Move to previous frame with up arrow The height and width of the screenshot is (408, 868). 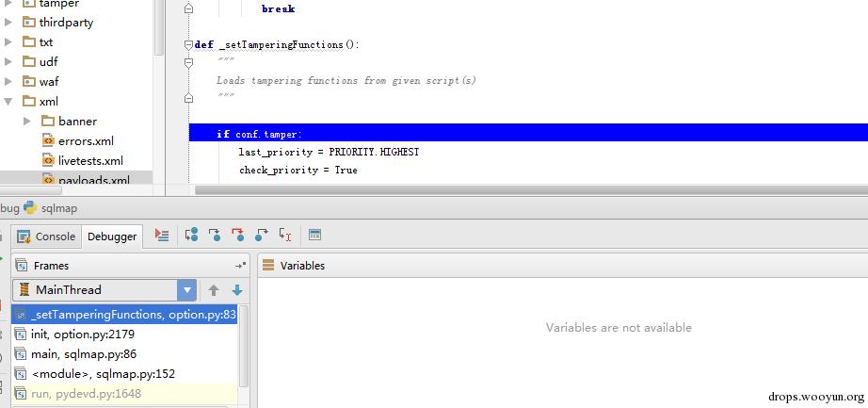coord(214,290)
